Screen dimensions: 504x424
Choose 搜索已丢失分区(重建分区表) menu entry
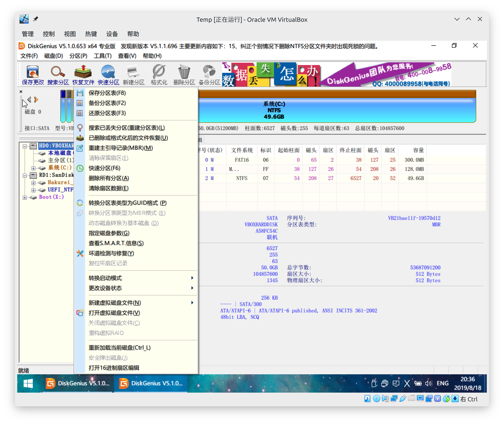(x=136, y=128)
